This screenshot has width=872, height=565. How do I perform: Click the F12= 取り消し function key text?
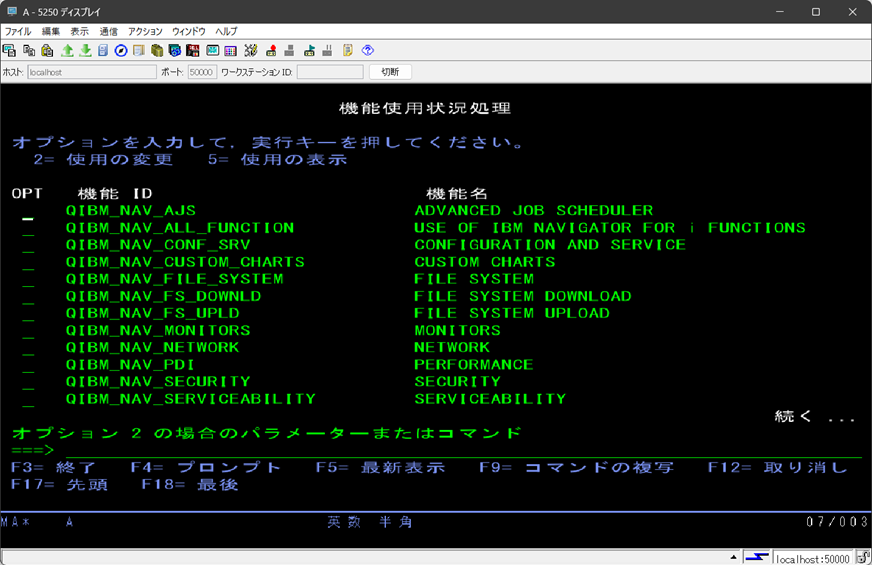click(x=777, y=468)
